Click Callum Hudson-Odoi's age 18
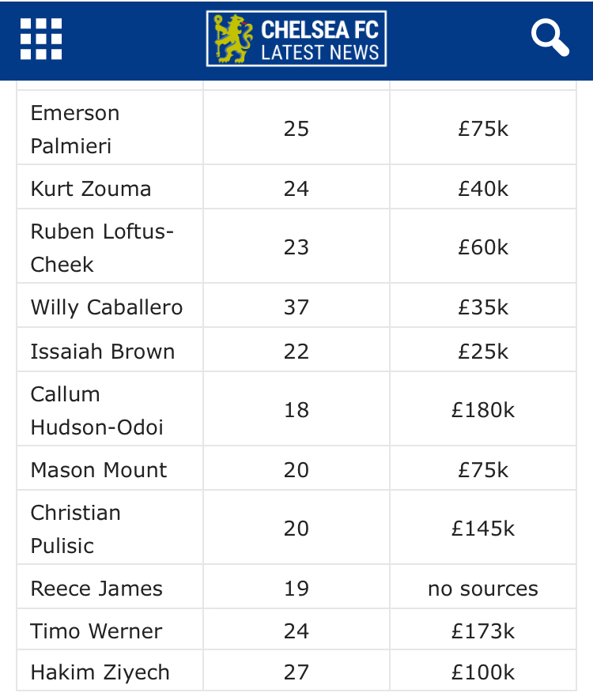This screenshot has height=700, width=593. [296, 410]
